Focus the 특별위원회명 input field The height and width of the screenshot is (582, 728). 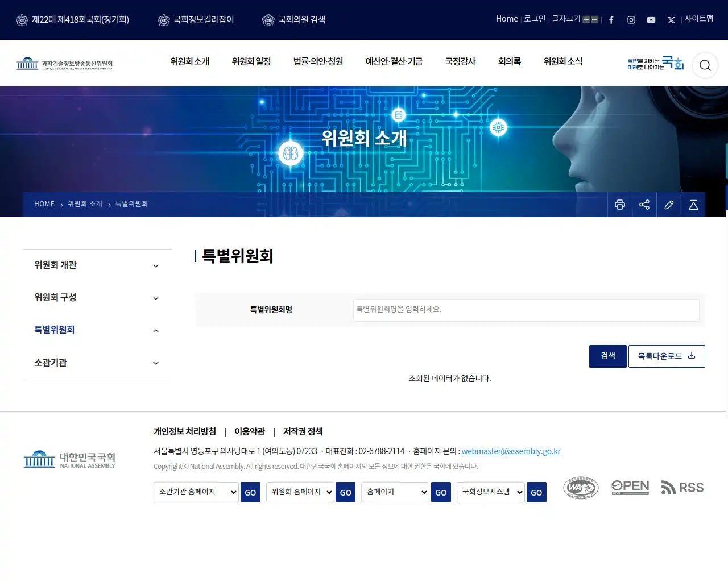[526, 310]
